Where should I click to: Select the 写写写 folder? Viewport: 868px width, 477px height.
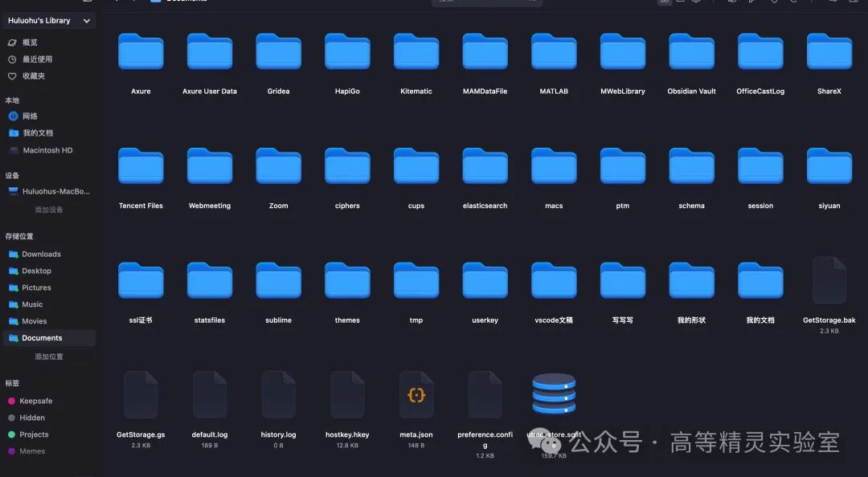(623, 280)
